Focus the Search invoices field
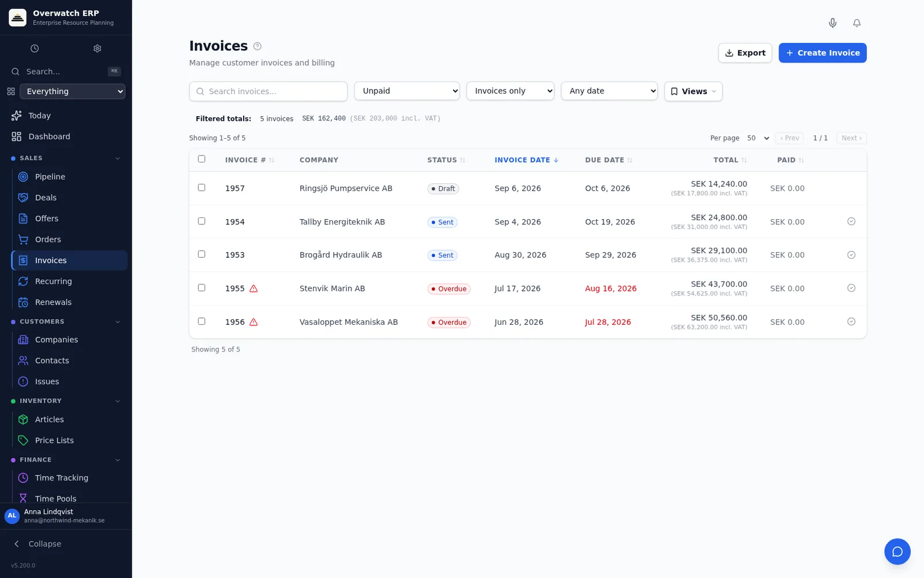Image resolution: width=924 pixels, height=578 pixels. 268,91
